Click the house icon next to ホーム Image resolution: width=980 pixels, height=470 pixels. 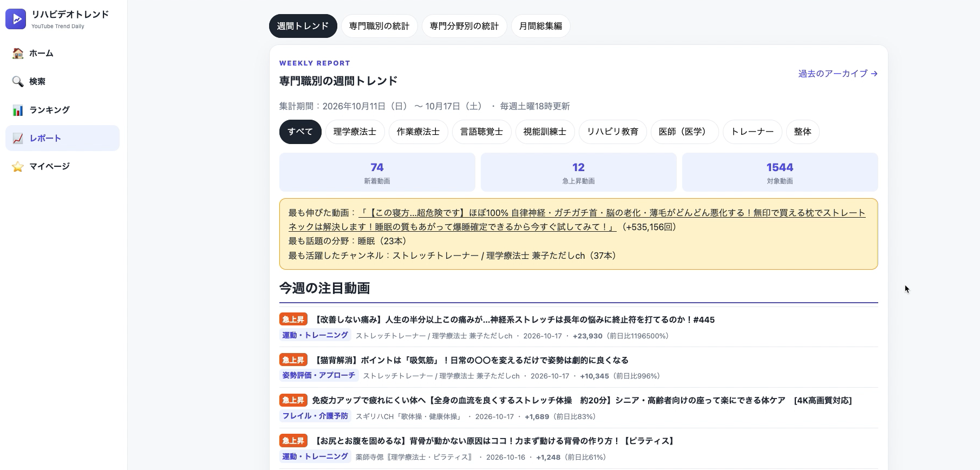click(18, 53)
